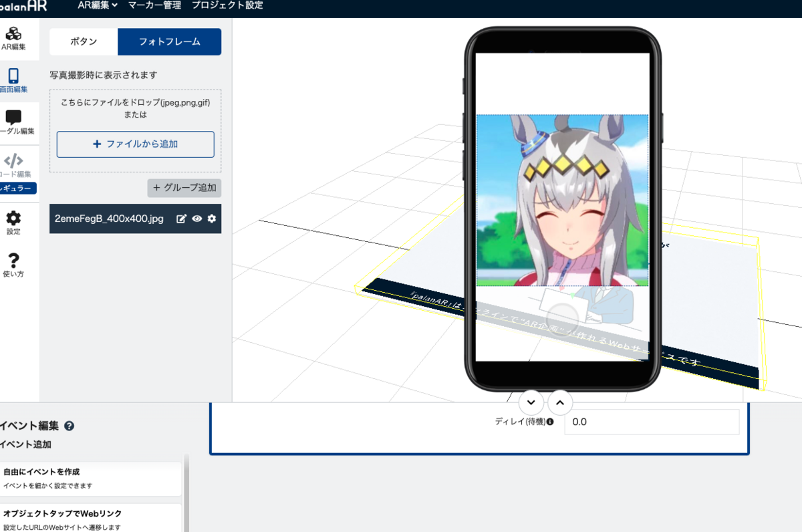
Task: Open the 使い方 question mark icon
Action: [13, 260]
